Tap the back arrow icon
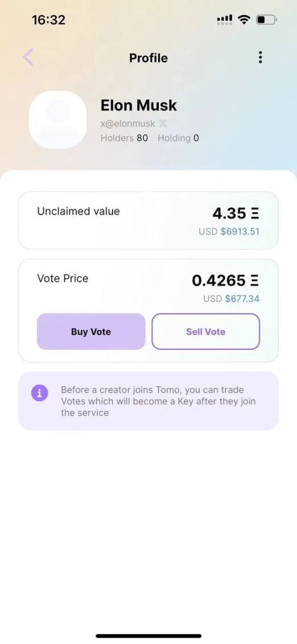The width and height of the screenshot is (297, 644). point(28,58)
